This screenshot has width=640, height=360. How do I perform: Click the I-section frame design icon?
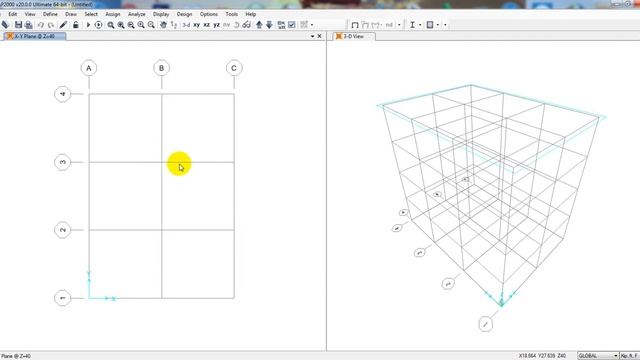click(412, 25)
